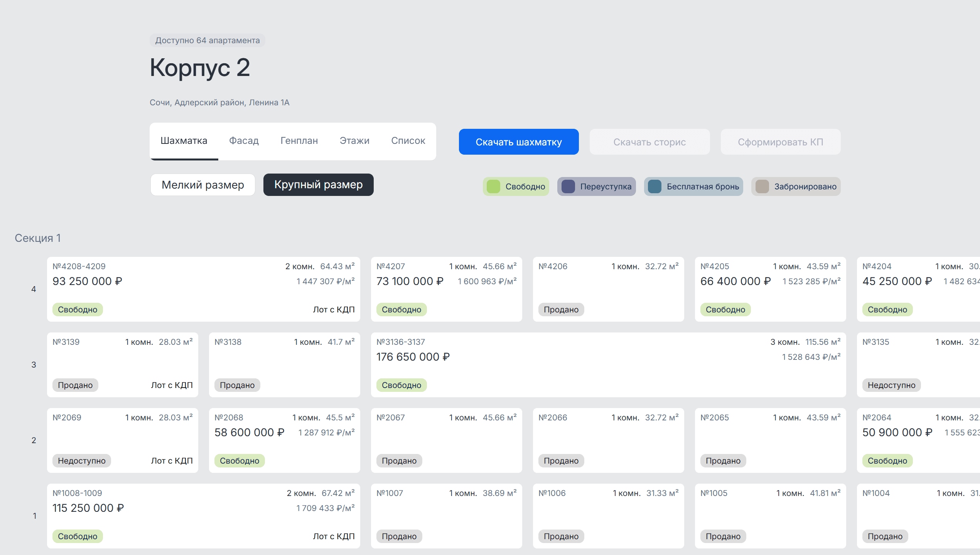The width and height of the screenshot is (980, 555).
Task: Open sold apartment card №2066
Action: point(609,440)
